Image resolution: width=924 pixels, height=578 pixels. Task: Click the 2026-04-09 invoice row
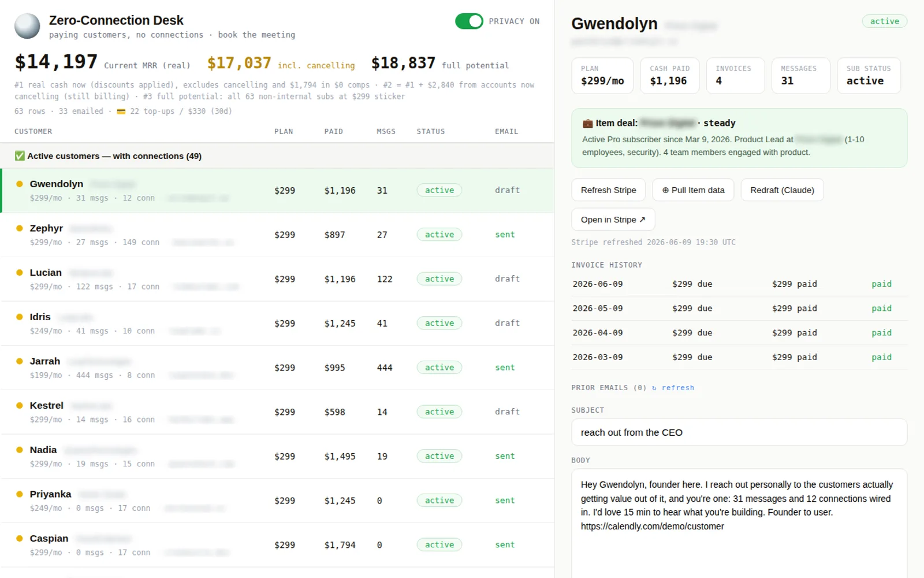(x=739, y=333)
